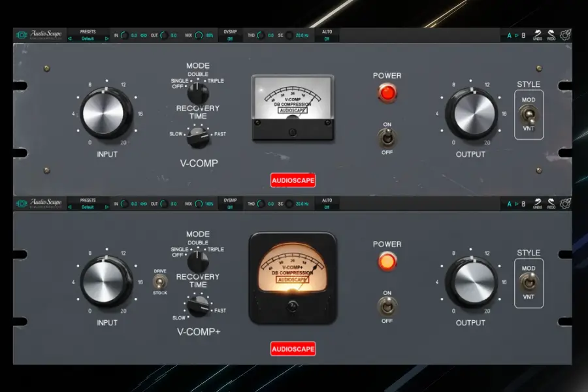
Task: Select next preset arrow on V-COMP+ toolbar
Action: tap(106, 207)
